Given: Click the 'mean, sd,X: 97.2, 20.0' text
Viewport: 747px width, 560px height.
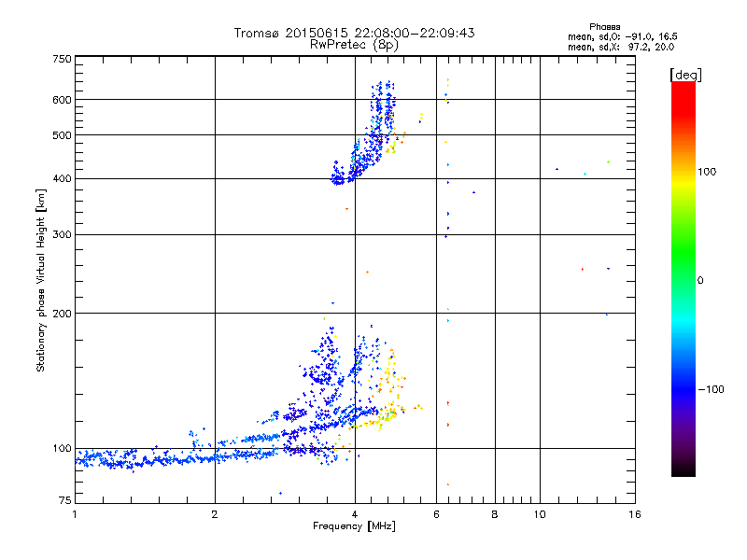Looking at the screenshot, I should pyautogui.click(x=621, y=47).
